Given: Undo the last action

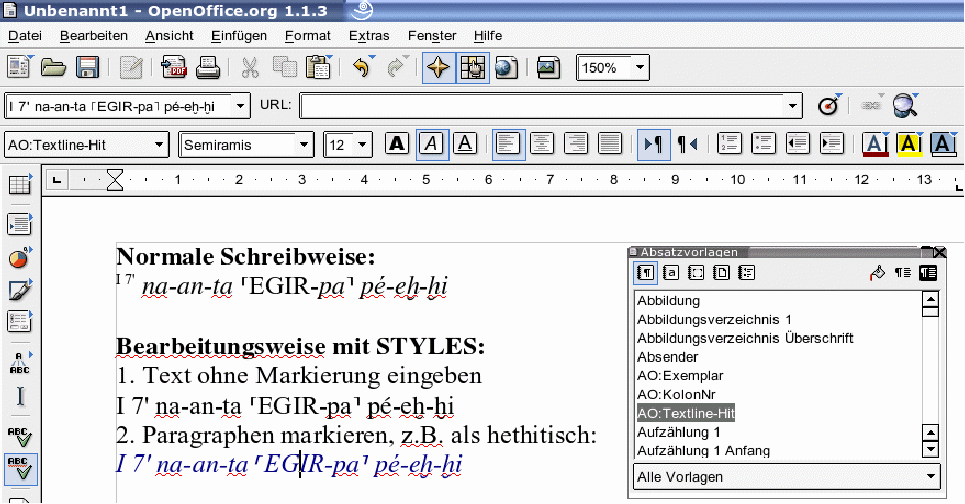Looking at the screenshot, I should [x=361, y=68].
